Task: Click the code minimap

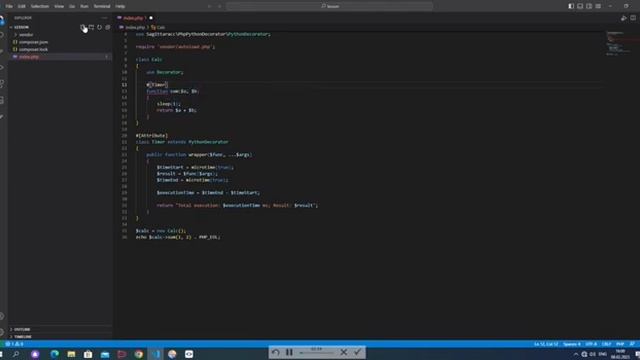Action: (x=619, y=43)
